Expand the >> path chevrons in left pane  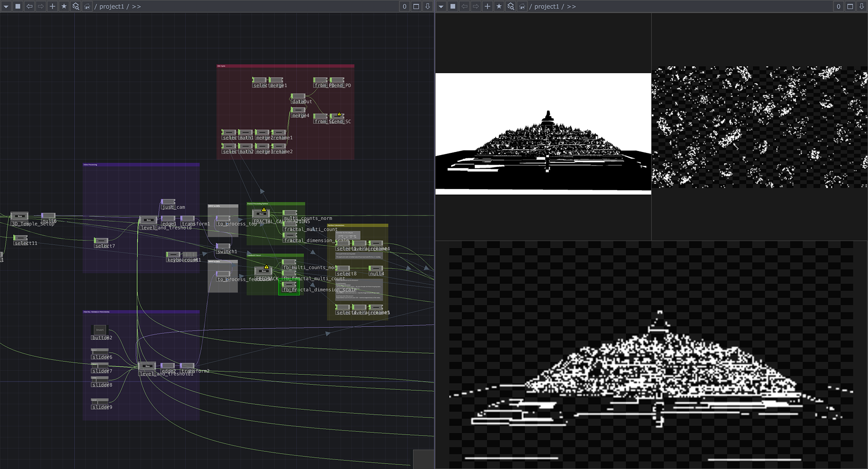(x=136, y=6)
